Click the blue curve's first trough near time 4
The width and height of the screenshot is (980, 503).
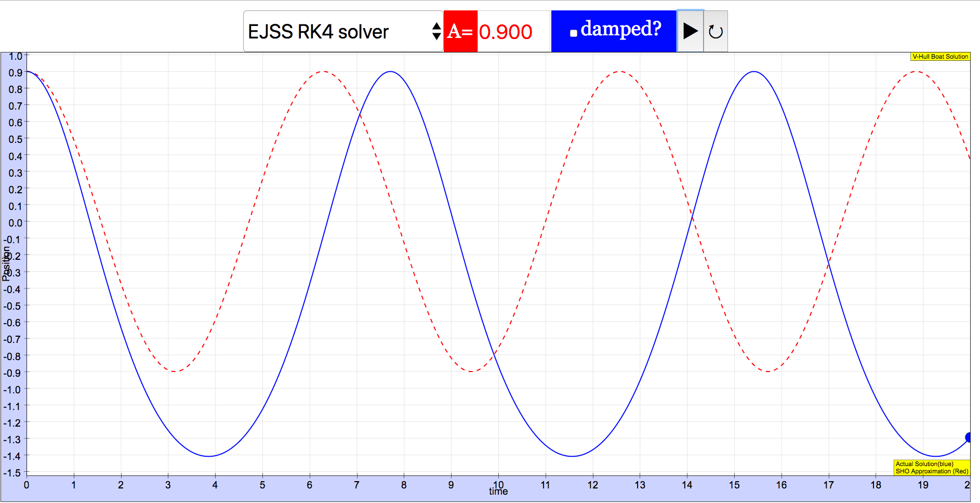[x=208, y=456]
